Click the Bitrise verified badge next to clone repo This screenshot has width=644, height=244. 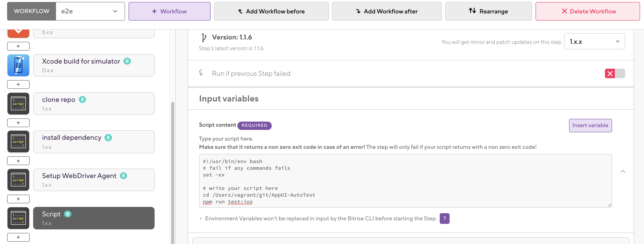(x=82, y=100)
